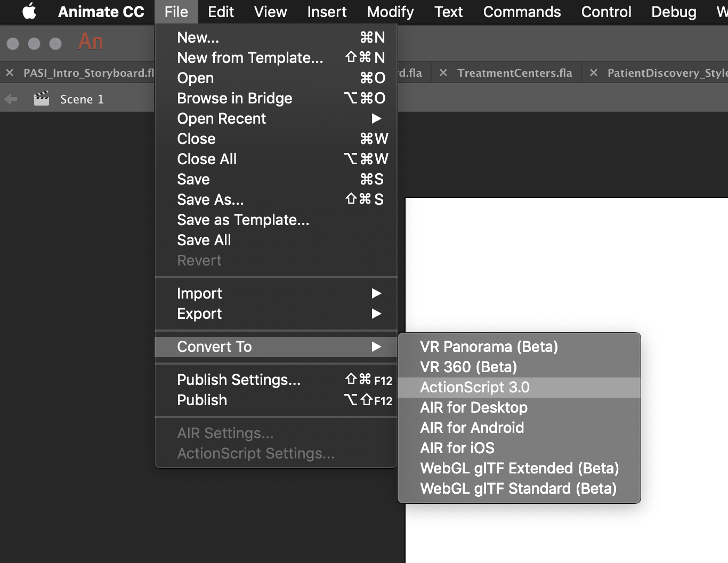The image size is (728, 563).
Task: Close the PASI_Intro_Storyboard.fla tab
Action: point(10,73)
